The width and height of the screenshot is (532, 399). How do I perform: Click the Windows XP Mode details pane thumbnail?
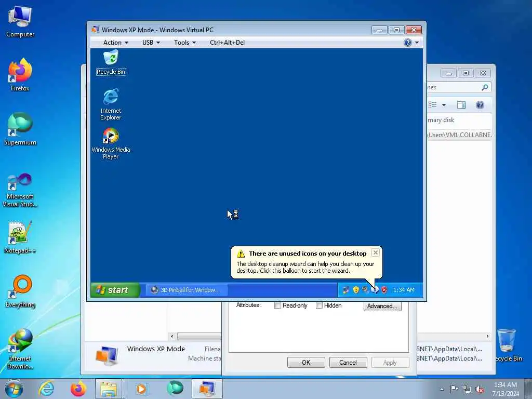click(x=107, y=355)
